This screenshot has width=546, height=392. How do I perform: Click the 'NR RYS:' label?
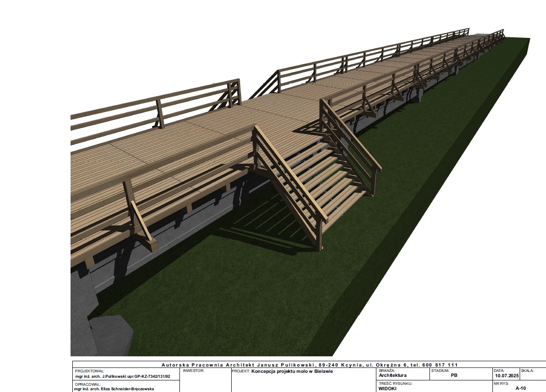pyautogui.click(x=501, y=384)
